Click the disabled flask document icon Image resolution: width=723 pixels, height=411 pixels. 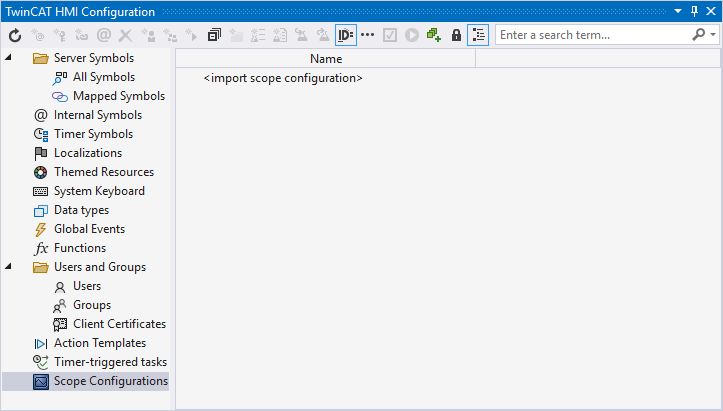[280, 35]
